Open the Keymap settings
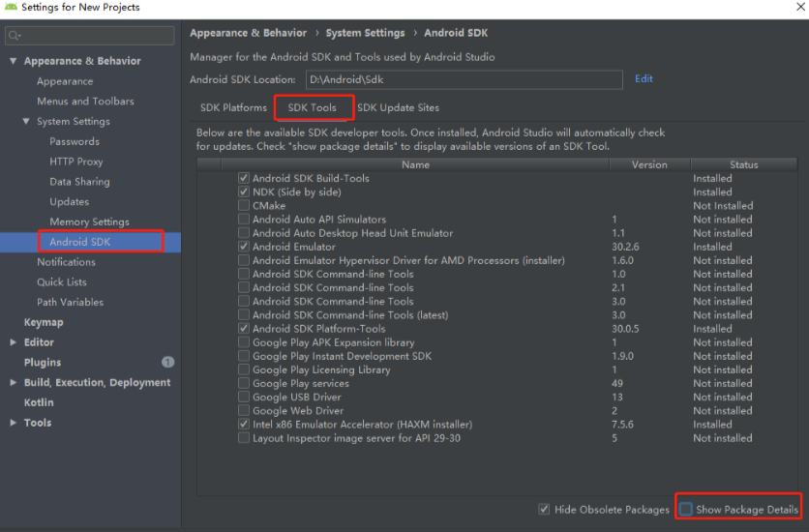This screenshot has width=809, height=532. tap(44, 323)
